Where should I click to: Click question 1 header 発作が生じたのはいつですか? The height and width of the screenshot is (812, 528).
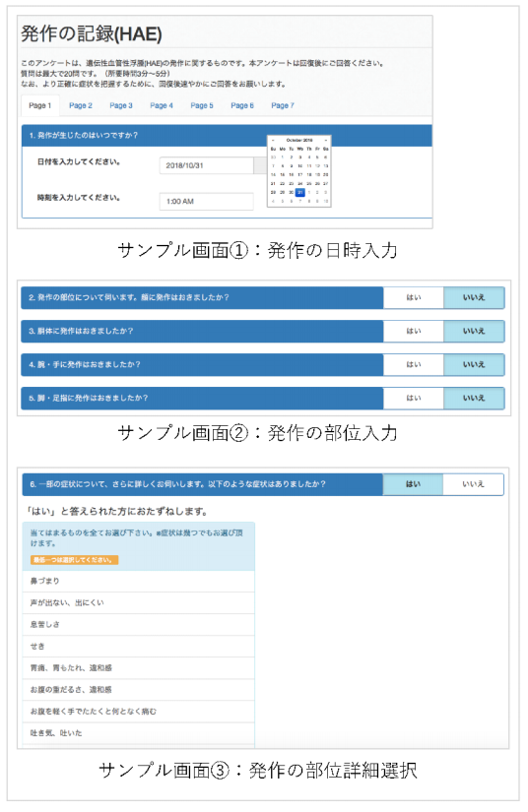pos(84,135)
